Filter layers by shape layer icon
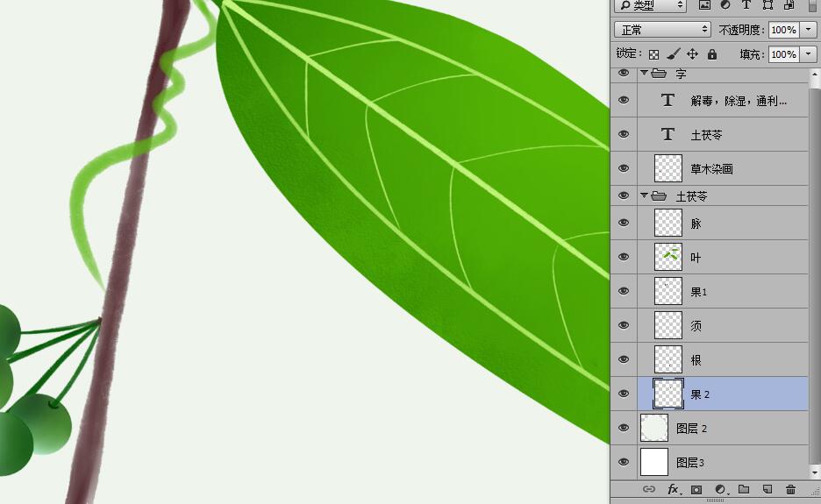 (x=767, y=4)
